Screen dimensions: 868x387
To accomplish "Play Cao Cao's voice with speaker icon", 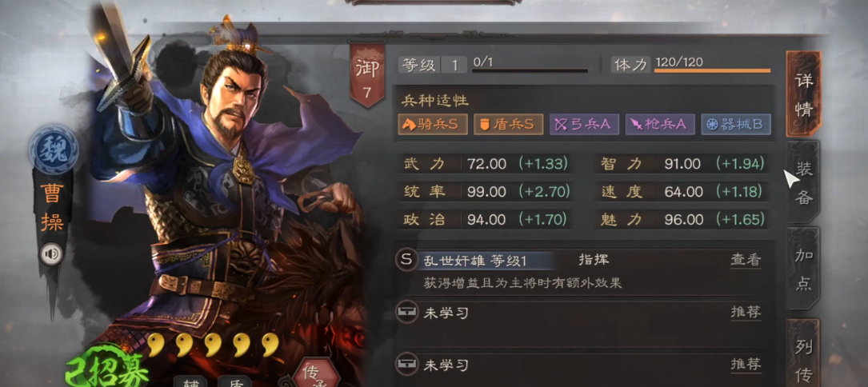I will pyautogui.click(x=53, y=254).
